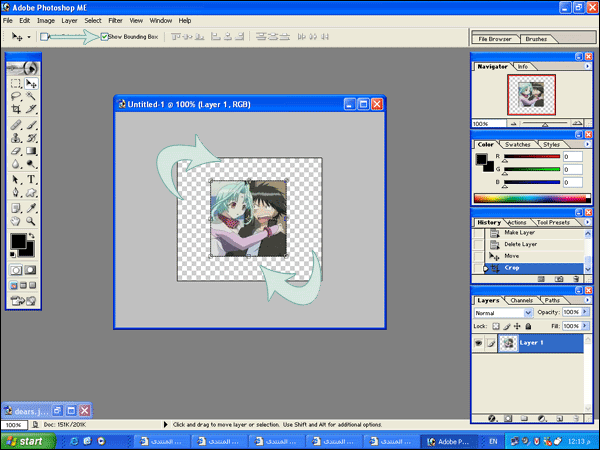The width and height of the screenshot is (600, 450).
Task: Open History panel options menu arrow
Action: click(x=587, y=222)
